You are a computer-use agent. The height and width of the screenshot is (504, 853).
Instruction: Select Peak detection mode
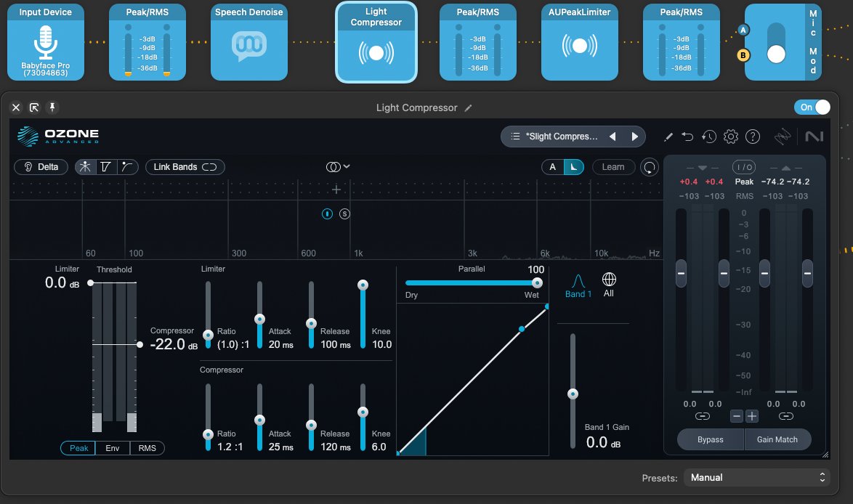click(x=78, y=448)
